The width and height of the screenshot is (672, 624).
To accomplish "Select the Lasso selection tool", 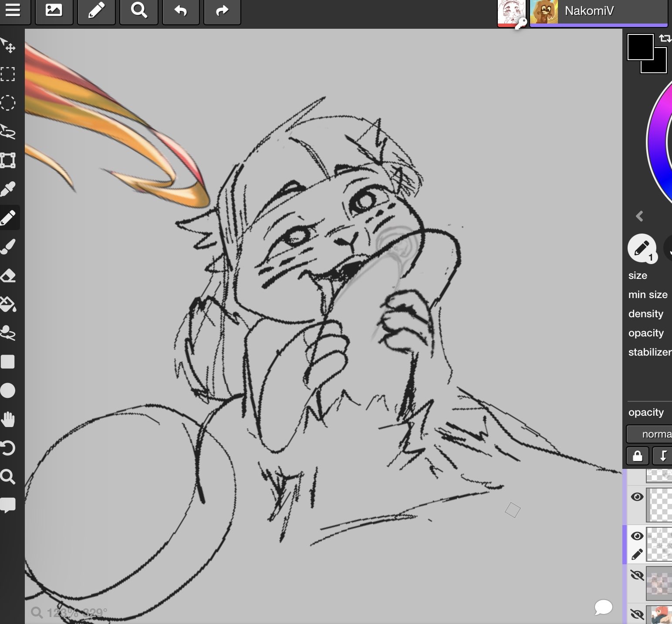I will coord(8,132).
